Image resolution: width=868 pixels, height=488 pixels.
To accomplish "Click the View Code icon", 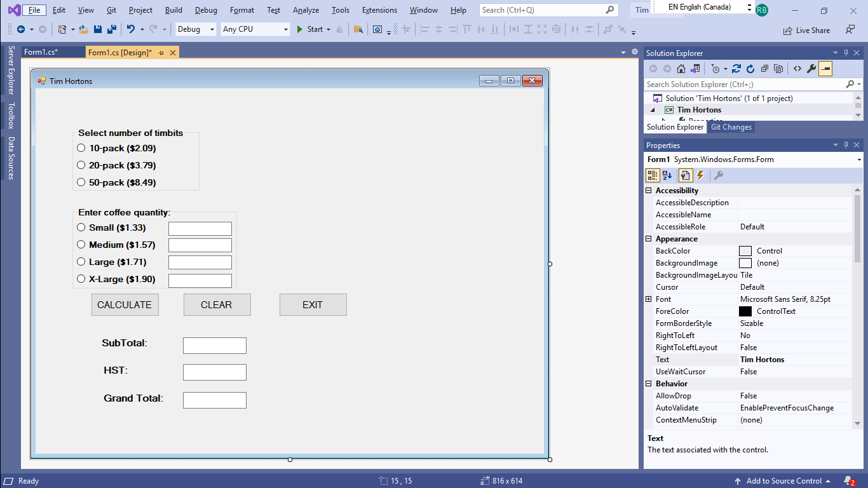I will (x=797, y=69).
